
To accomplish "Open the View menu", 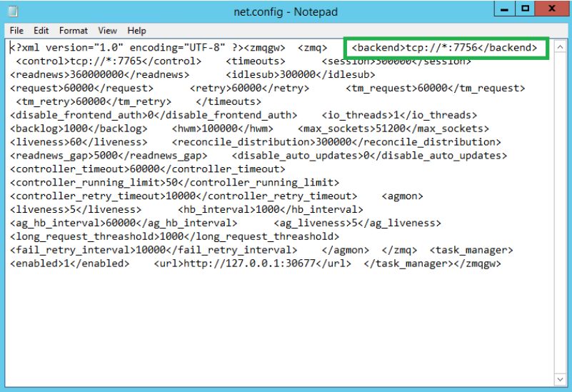I will point(107,31).
